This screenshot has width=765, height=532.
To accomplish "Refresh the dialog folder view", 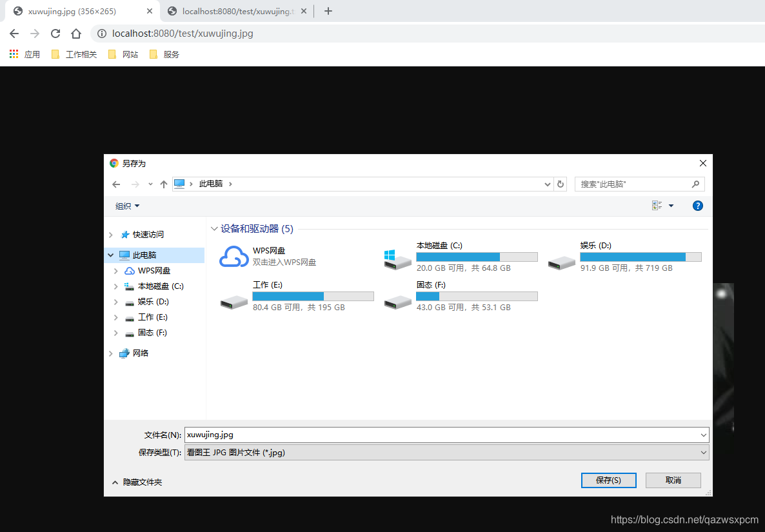I will click(x=560, y=184).
